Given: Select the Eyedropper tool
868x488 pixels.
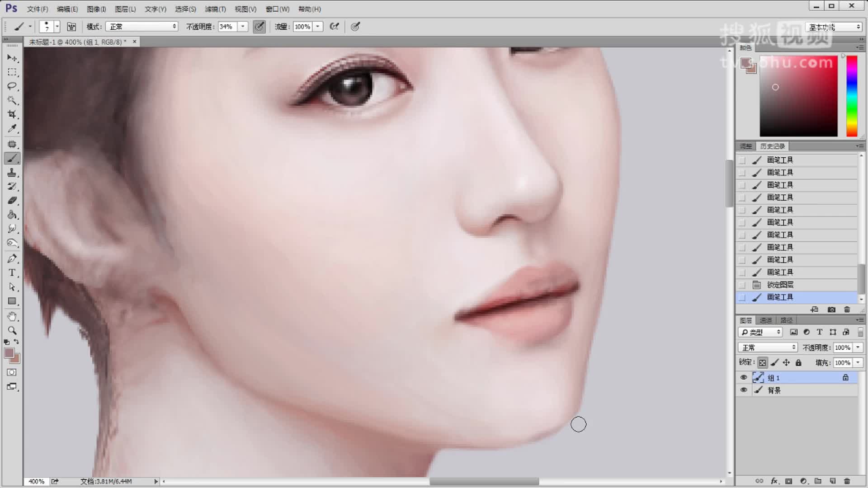Looking at the screenshot, I should click(12, 129).
